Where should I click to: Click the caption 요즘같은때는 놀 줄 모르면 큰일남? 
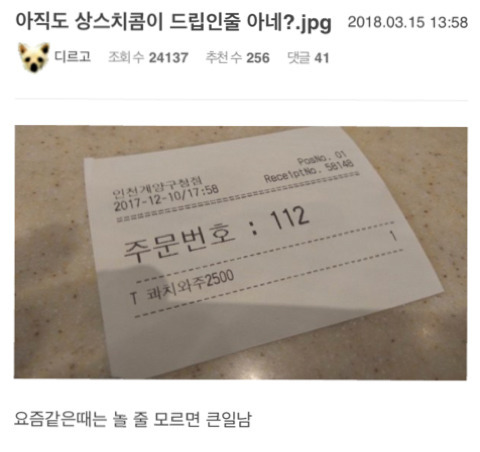(x=133, y=419)
